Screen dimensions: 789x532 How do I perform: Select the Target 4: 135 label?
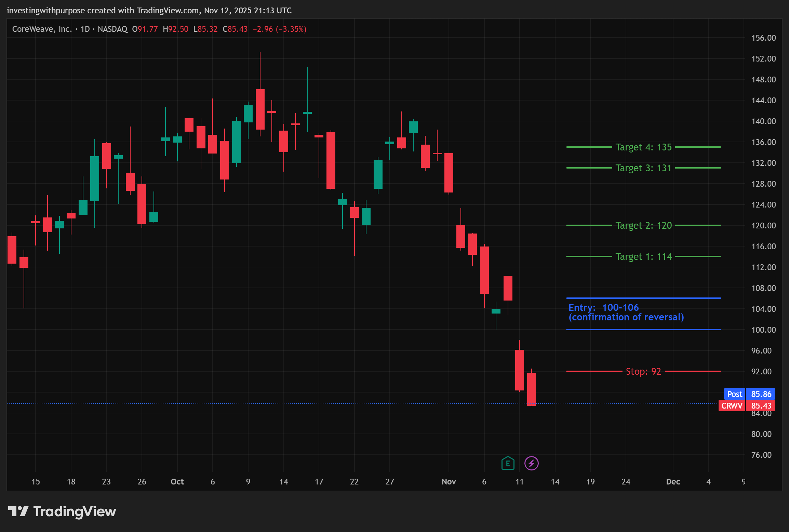pos(643,147)
